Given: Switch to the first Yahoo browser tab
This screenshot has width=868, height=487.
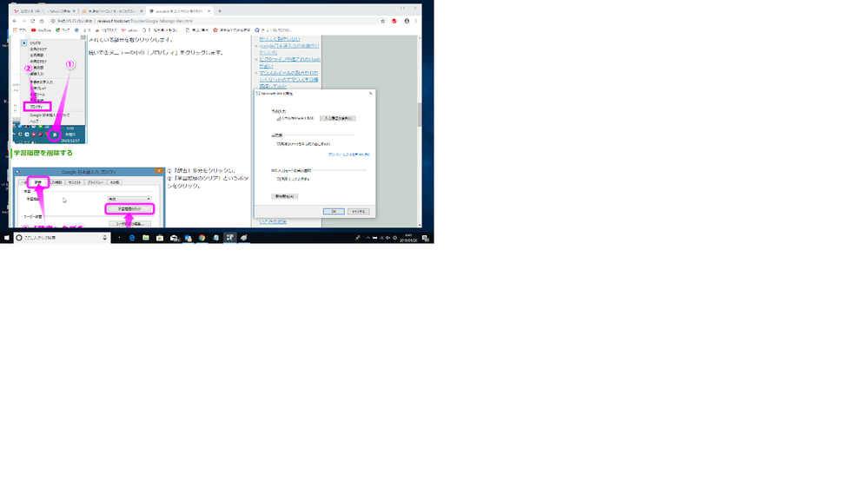Looking at the screenshot, I should 44,11.
